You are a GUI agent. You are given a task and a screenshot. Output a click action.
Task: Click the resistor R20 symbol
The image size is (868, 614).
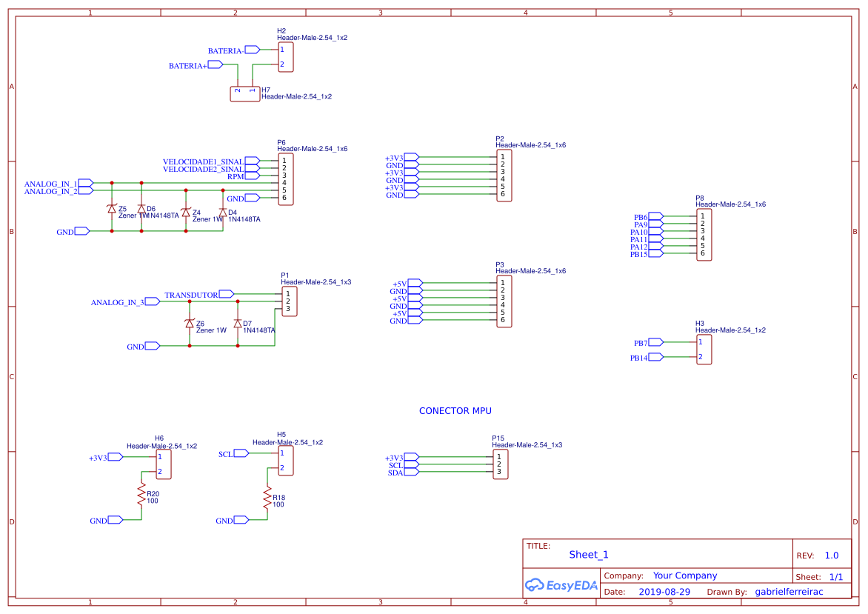click(141, 494)
